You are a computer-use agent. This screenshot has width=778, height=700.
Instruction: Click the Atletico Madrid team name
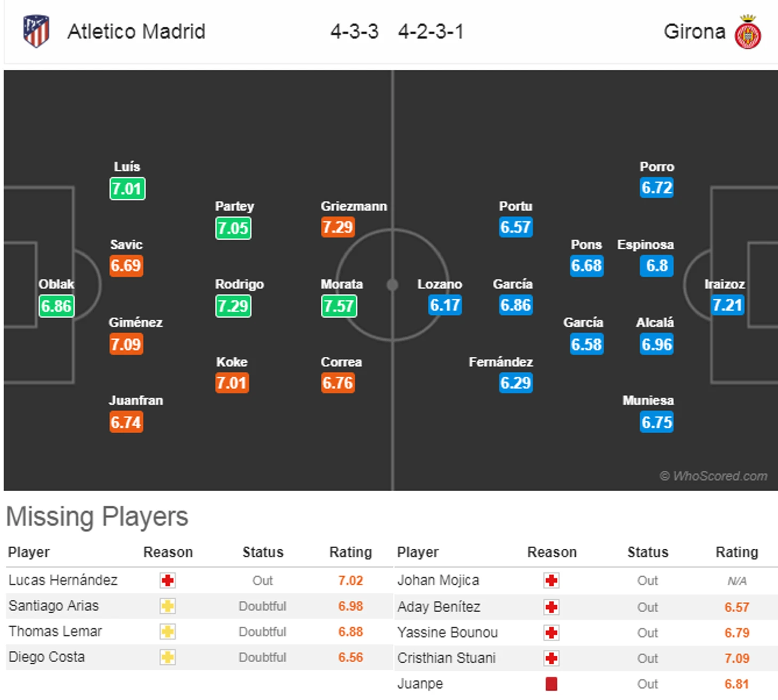point(136,31)
